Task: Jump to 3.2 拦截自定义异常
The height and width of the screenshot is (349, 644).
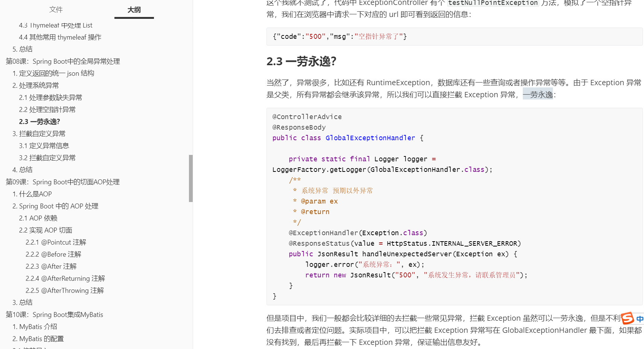Action: (47, 158)
